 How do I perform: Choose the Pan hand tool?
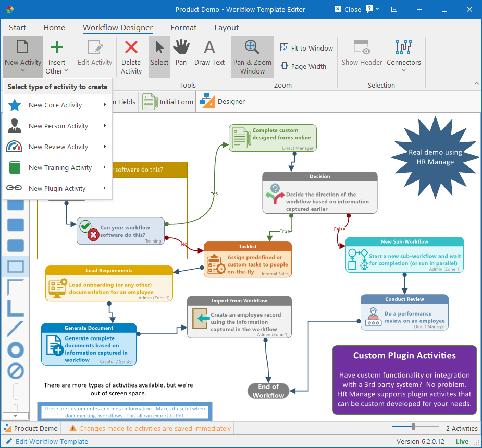[x=181, y=57]
